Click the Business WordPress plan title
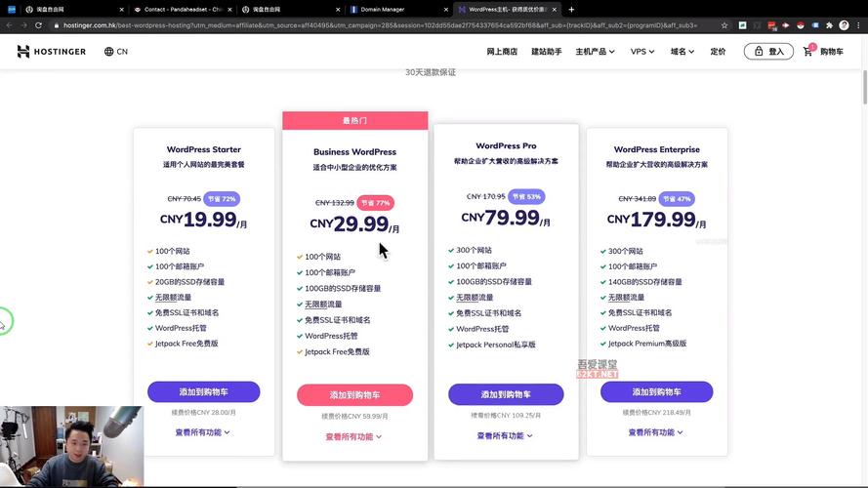Image resolution: width=868 pixels, height=488 pixels. (x=354, y=151)
